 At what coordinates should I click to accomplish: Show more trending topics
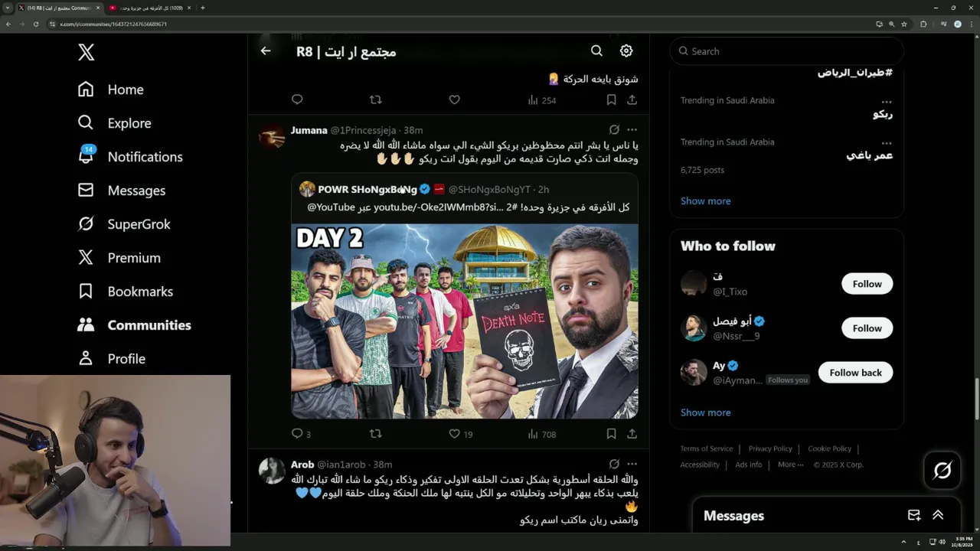pos(705,201)
